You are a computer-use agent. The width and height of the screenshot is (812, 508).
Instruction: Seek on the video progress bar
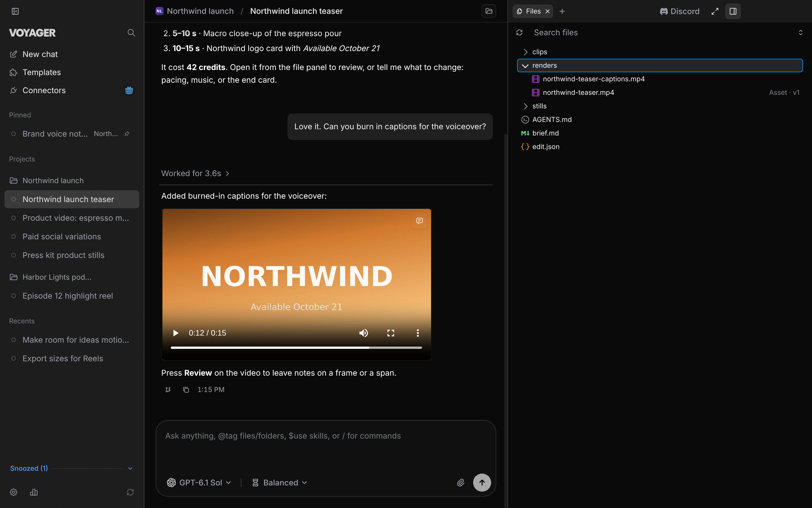click(x=296, y=347)
